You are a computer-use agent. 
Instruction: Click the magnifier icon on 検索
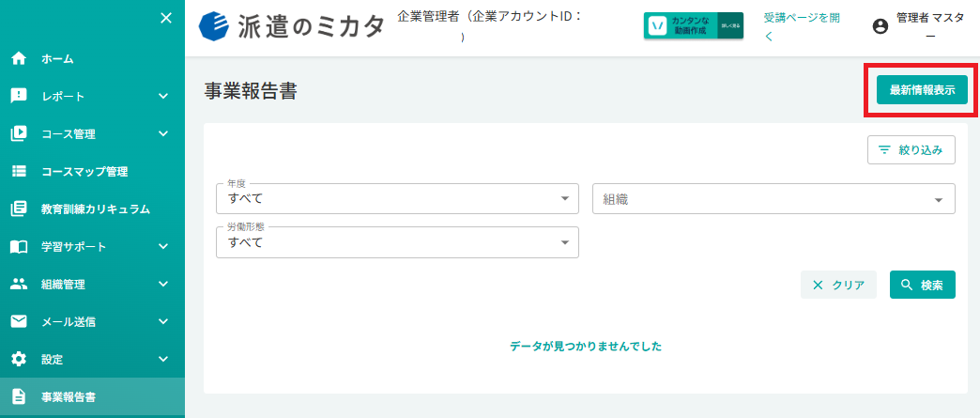click(907, 286)
